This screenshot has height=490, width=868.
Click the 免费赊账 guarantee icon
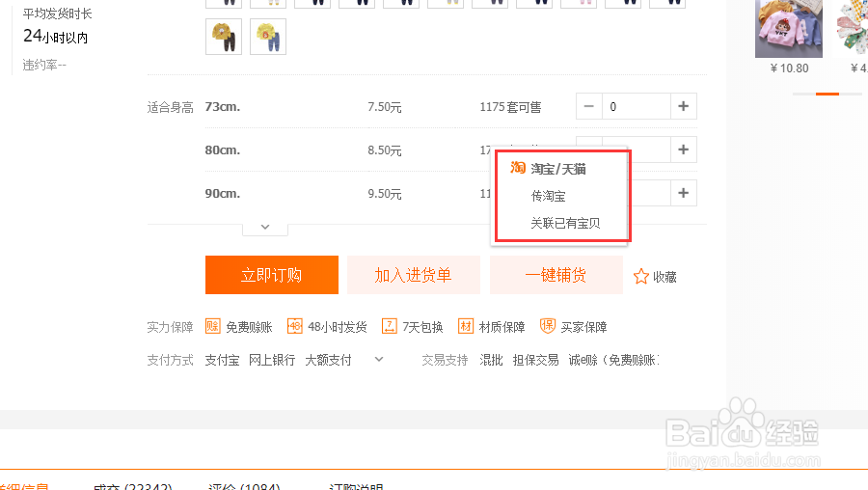coord(213,326)
